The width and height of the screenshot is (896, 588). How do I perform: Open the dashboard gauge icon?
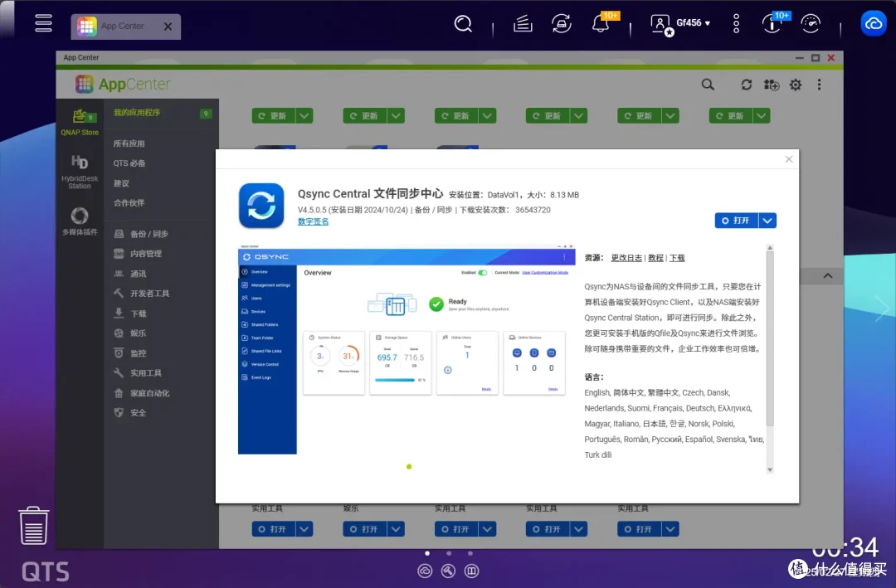pos(811,24)
